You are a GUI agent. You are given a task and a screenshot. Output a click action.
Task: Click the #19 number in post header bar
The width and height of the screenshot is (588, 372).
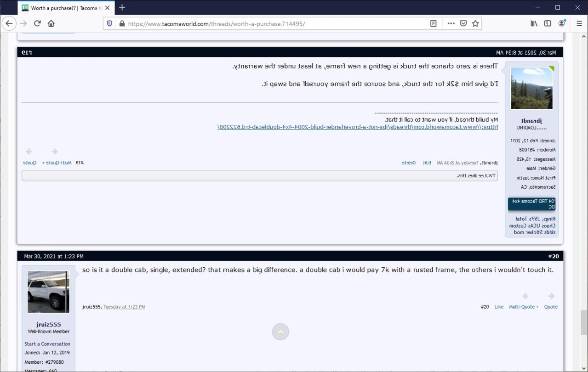coord(27,52)
